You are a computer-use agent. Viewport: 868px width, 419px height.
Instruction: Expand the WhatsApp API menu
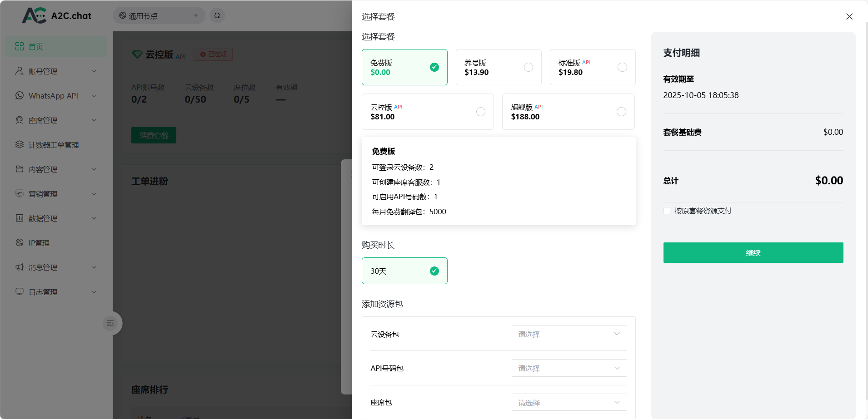(56, 96)
